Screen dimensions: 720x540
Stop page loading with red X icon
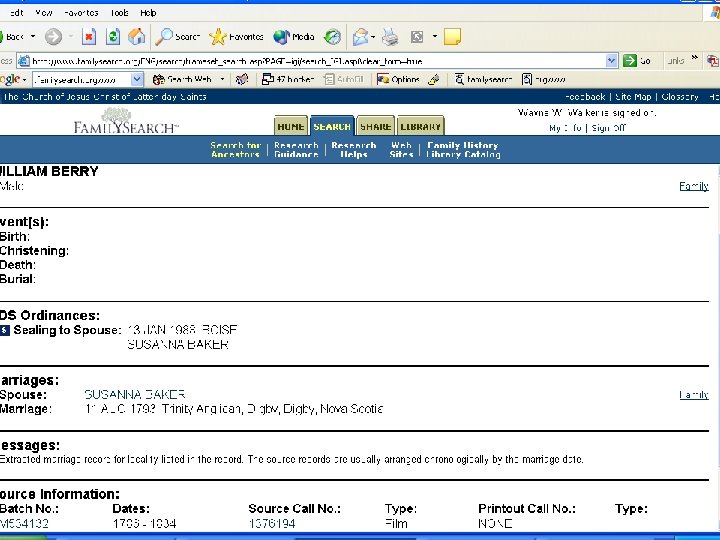tap(89, 37)
